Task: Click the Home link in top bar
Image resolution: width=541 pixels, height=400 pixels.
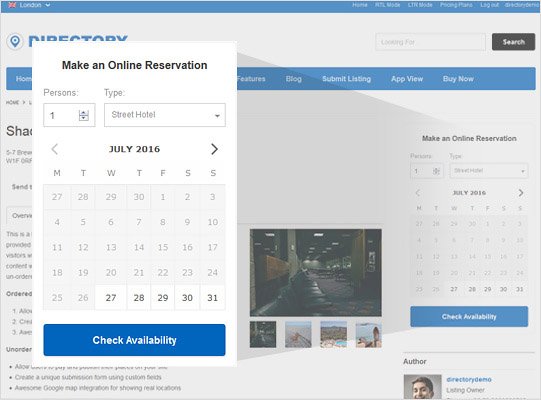Action: tap(360, 5)
